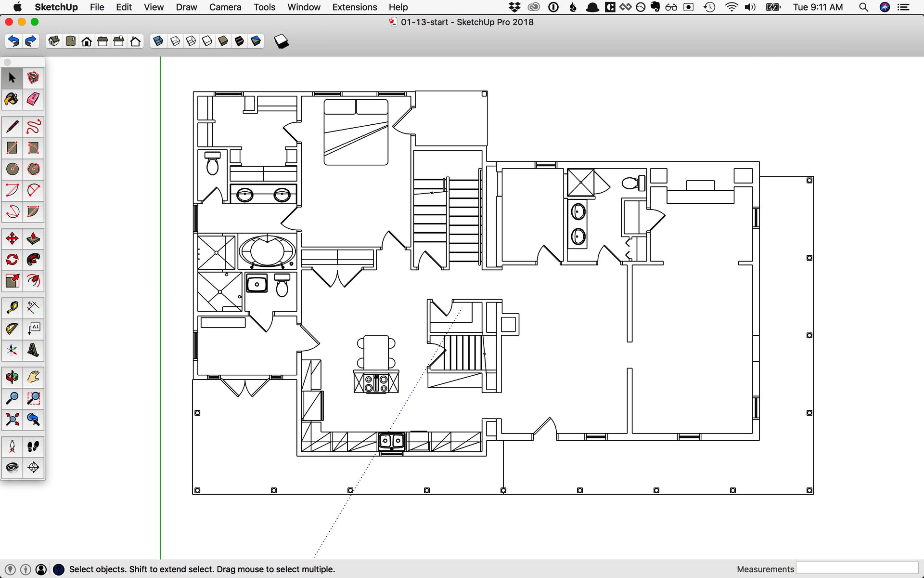Select the Orbit tool
Image resolution: width=924 pixels, height=578 pixels.
[x=12, y=377]
